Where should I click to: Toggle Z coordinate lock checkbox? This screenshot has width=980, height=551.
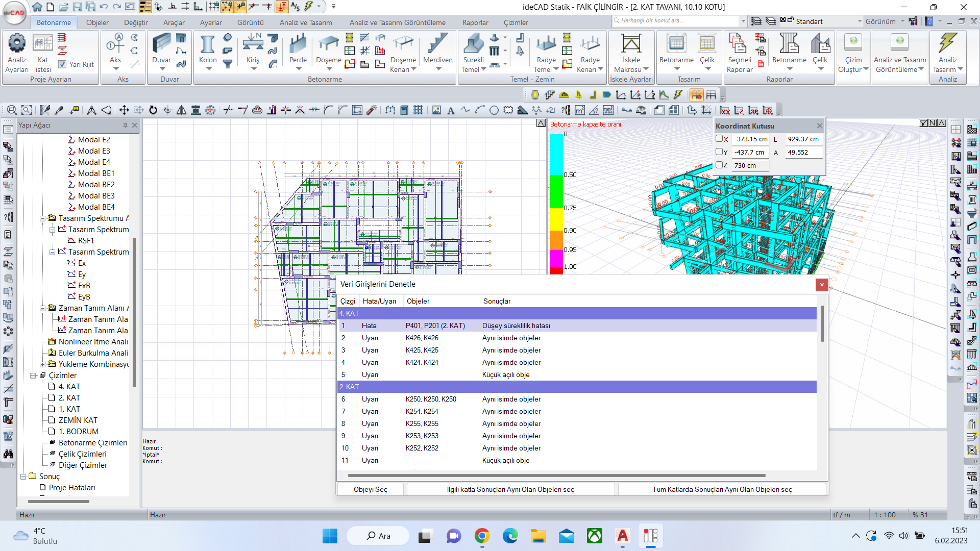tap(719, 165)
